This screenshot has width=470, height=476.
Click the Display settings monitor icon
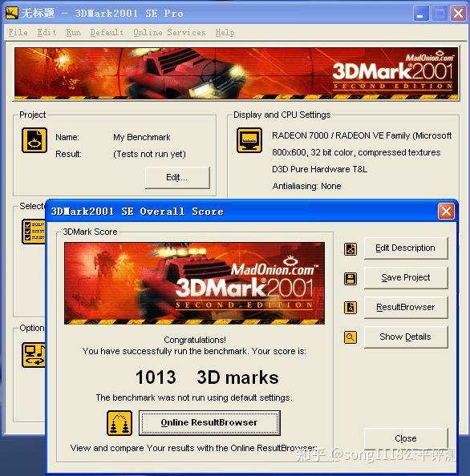(x=249, y=140)
